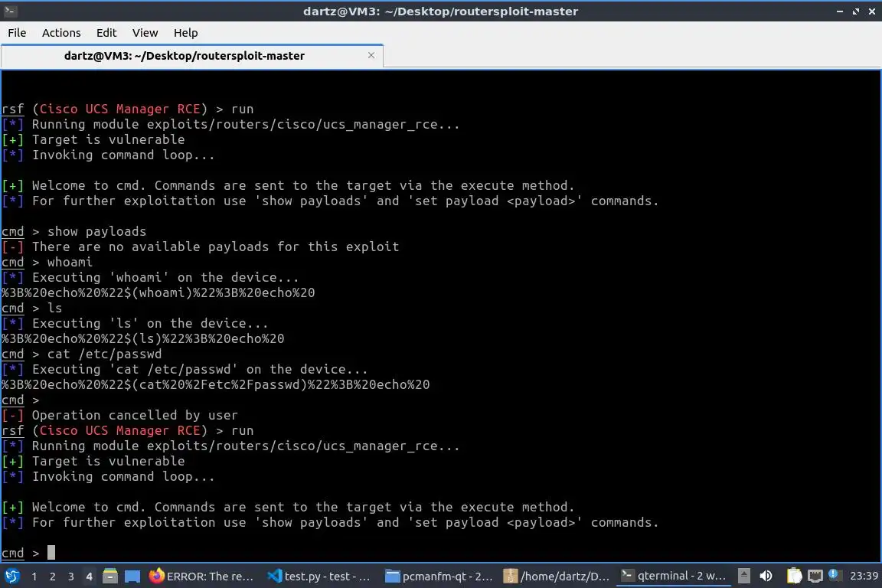This screenshot has height=588, width=882.
Task: Switch to workspace 2
Action: [52, 577]
